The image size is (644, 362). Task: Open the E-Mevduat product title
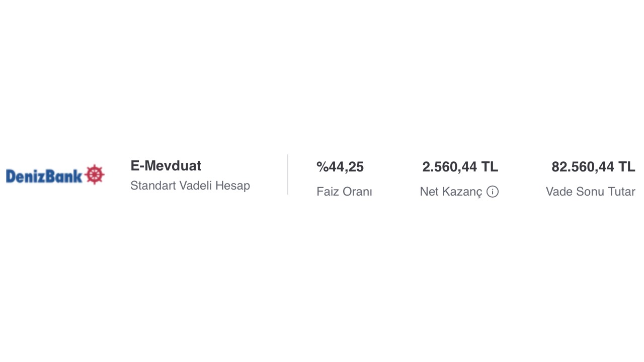click(166, 166)
